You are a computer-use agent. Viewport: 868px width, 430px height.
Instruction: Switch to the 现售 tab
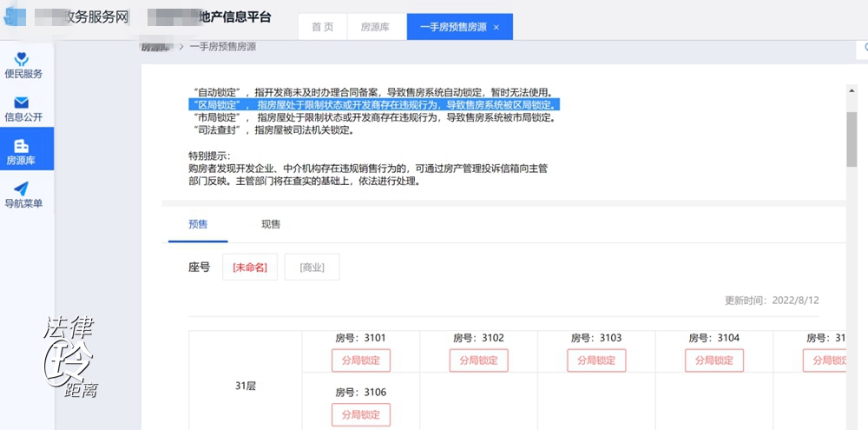coord(271,224)
